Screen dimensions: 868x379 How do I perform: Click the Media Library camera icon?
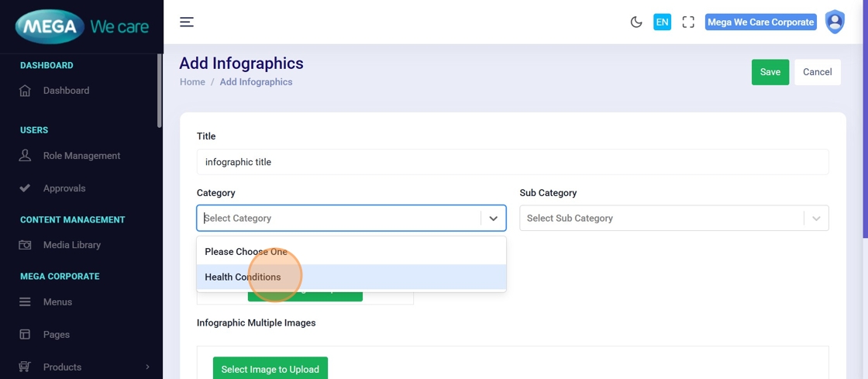[25, 245]
